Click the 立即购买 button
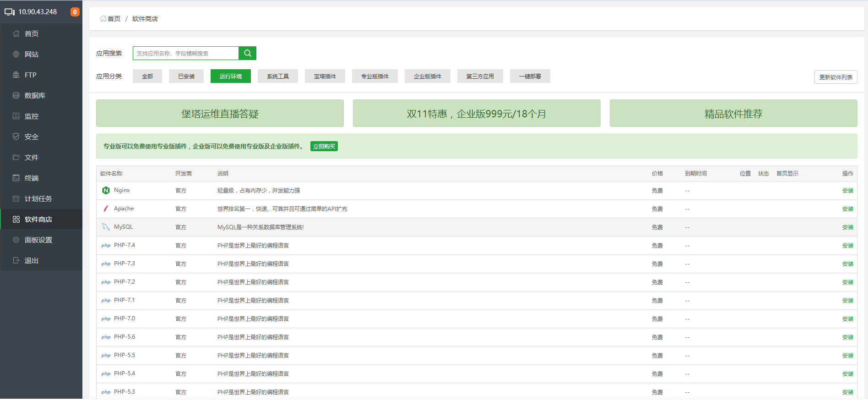868x401 pixels. click(x=324, y=146)
